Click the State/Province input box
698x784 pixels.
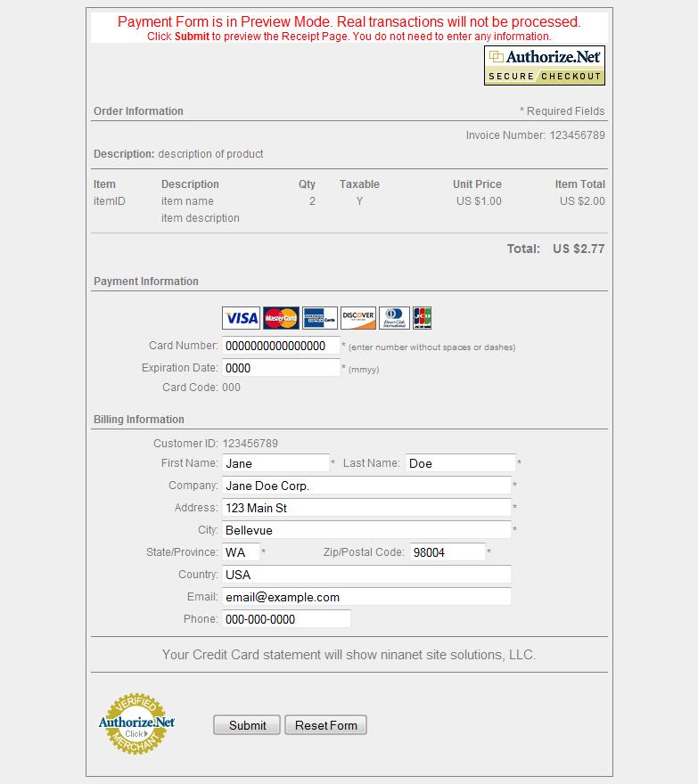(x=241, y=552)
